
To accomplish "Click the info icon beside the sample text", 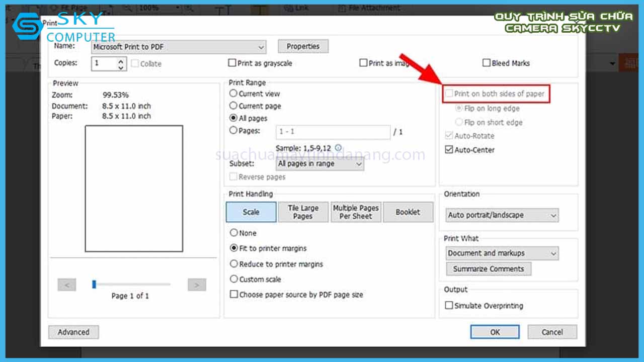I will point(338,148).
